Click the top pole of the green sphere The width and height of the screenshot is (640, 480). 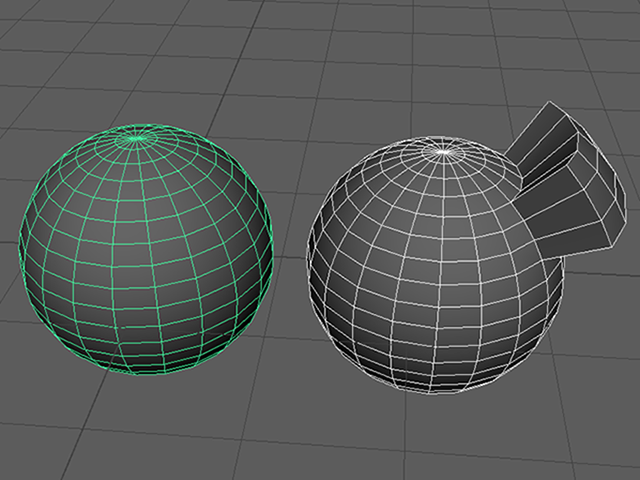coord(137,139)
